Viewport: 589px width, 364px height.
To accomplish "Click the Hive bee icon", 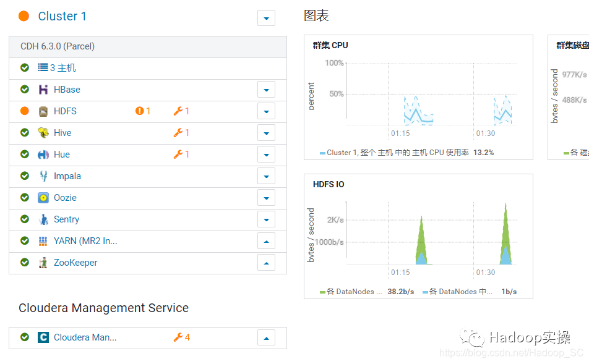I will point(43,132).
